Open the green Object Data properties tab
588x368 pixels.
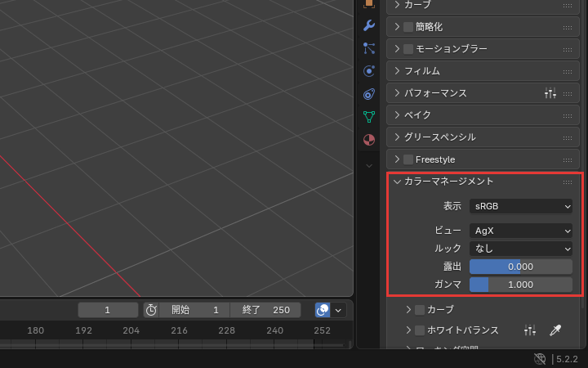point(369,117)
